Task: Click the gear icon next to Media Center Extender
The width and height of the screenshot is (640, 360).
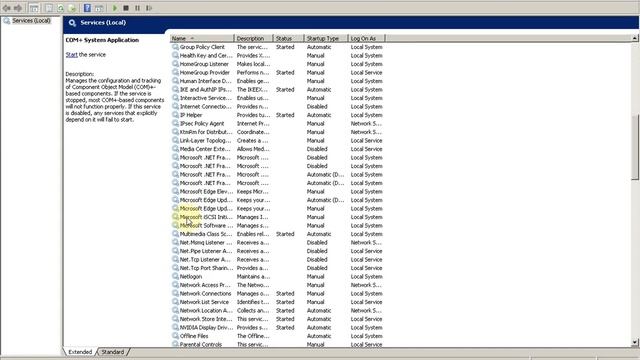Action: pos(175,149)
